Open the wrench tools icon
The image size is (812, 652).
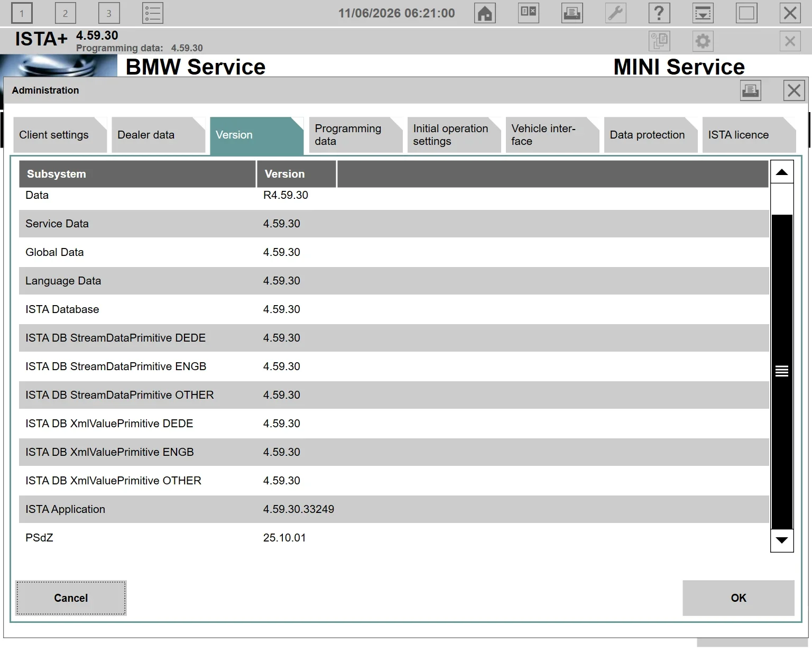tap(615, 13)
